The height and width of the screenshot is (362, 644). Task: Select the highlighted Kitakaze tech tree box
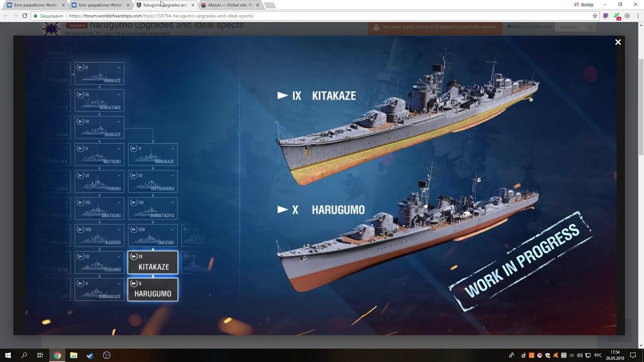pyautogui.click(x=153, y=262)
